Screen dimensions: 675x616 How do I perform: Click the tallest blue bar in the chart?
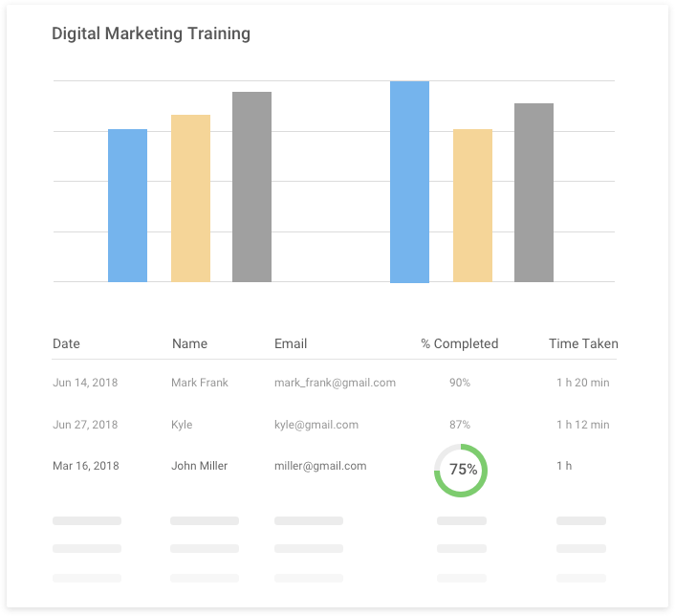pos(409,182)
